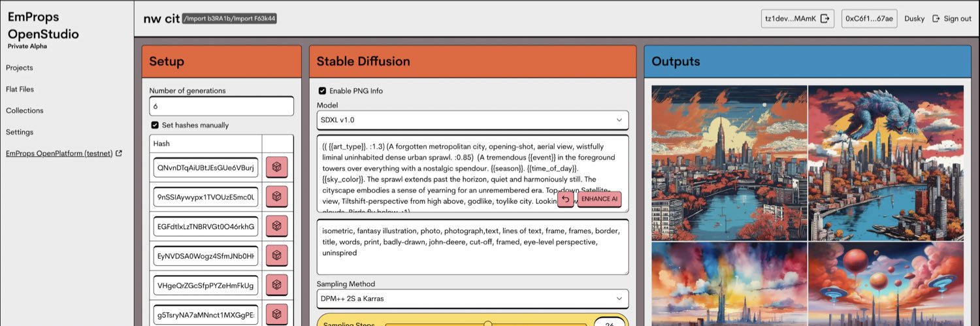
Task: Open Settings in the sidebar
Action: pyautogui.click(x=20, y=133)
